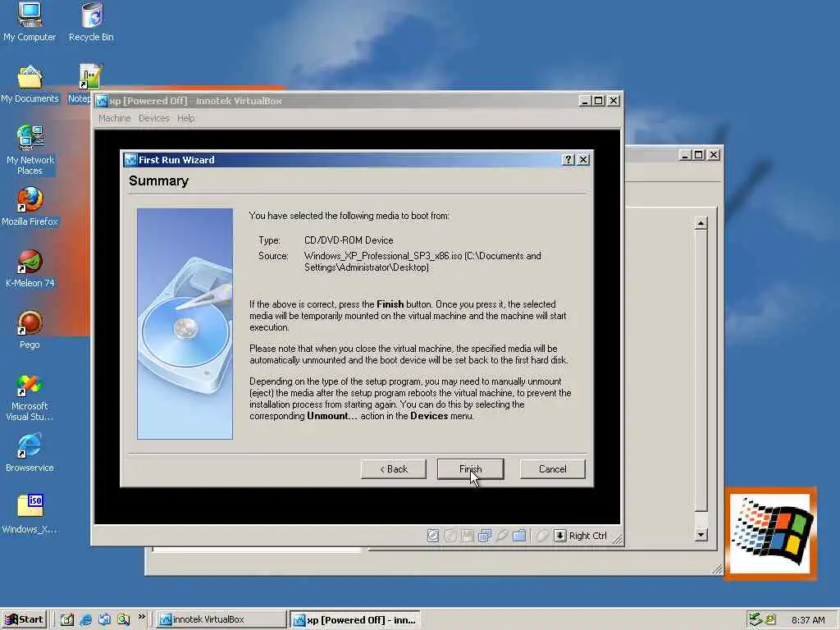Click the hard disk activity status icon
The width and height of the screenshot is (840, 630).
coord(433,535)
